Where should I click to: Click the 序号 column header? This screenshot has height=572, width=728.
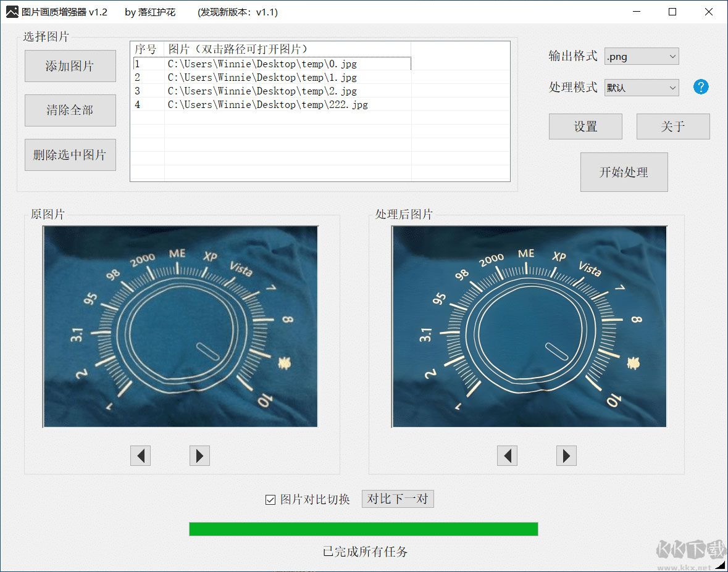click(146, 49)
